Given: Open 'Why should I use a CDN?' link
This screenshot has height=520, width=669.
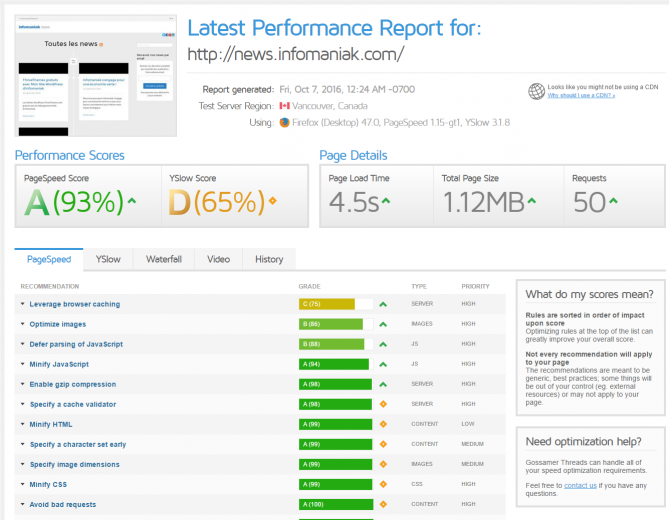Looking at the screenshot, I should pos(581,95).
